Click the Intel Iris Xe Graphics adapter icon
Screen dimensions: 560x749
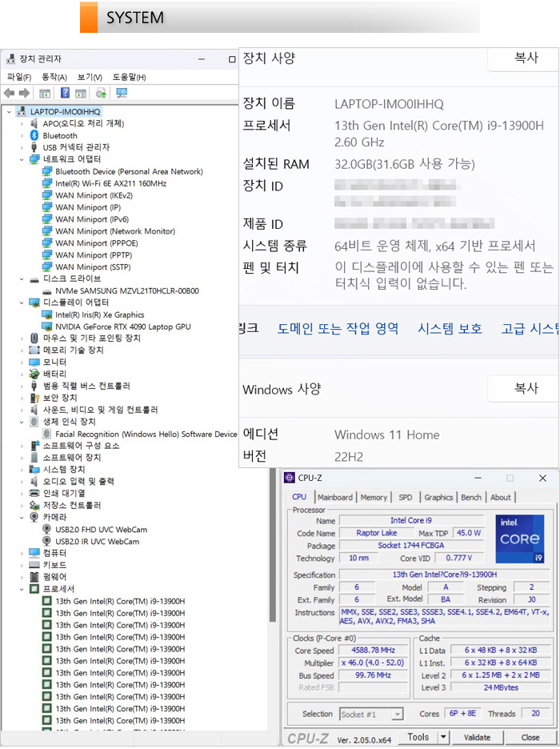(46, 314)
